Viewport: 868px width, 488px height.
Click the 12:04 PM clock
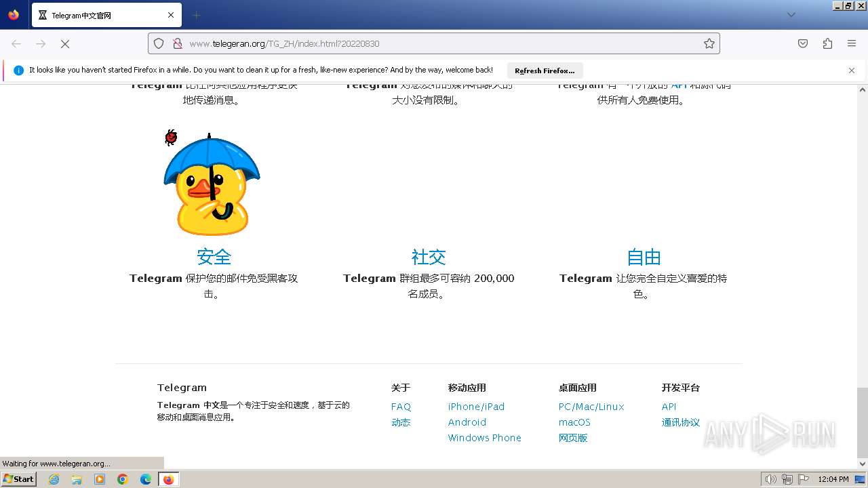click(833, 479)
